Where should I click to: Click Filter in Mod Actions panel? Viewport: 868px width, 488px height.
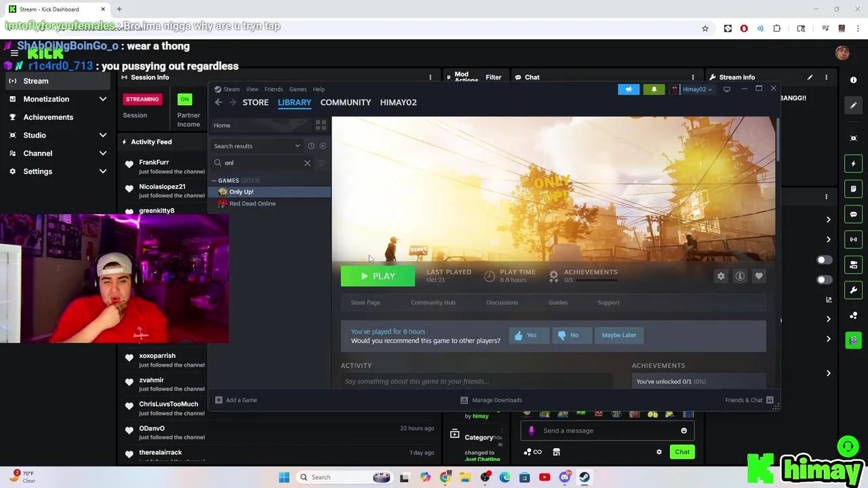[494, 77]
